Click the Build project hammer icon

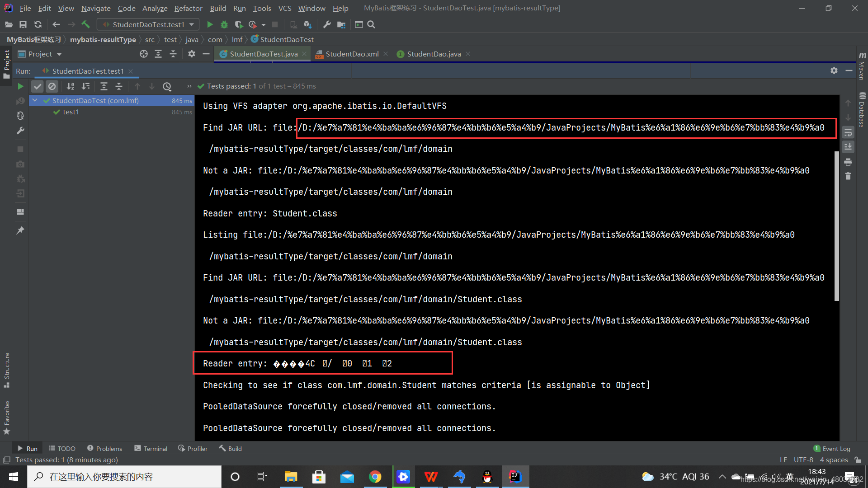click(x=85, y=24)
